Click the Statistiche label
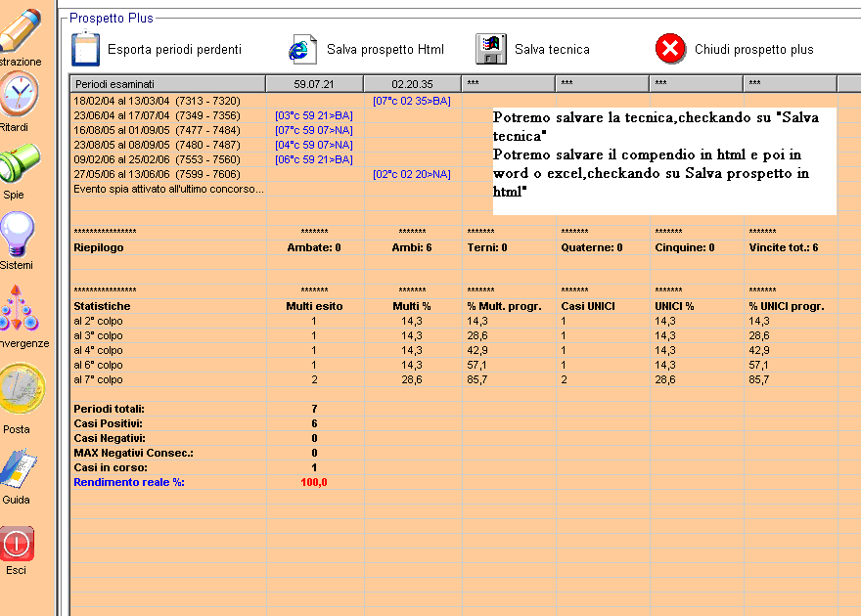The image size is (861, 616). 102,306
